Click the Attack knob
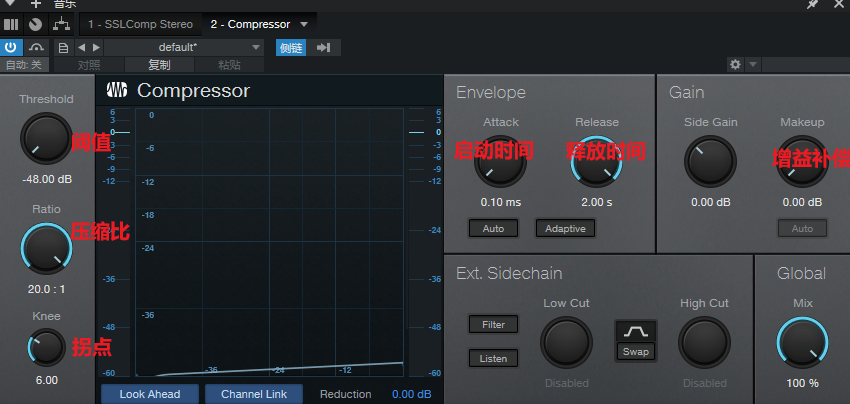 click(x=500, y=162)
